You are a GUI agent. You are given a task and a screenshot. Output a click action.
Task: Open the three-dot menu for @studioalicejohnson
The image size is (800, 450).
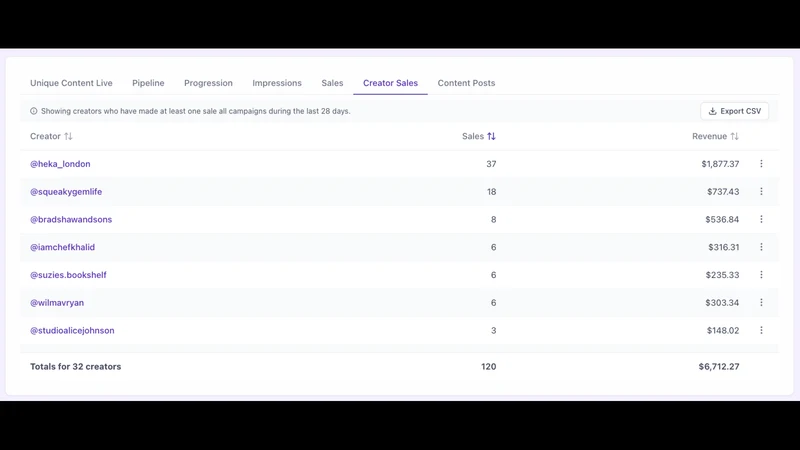(761, 330)
